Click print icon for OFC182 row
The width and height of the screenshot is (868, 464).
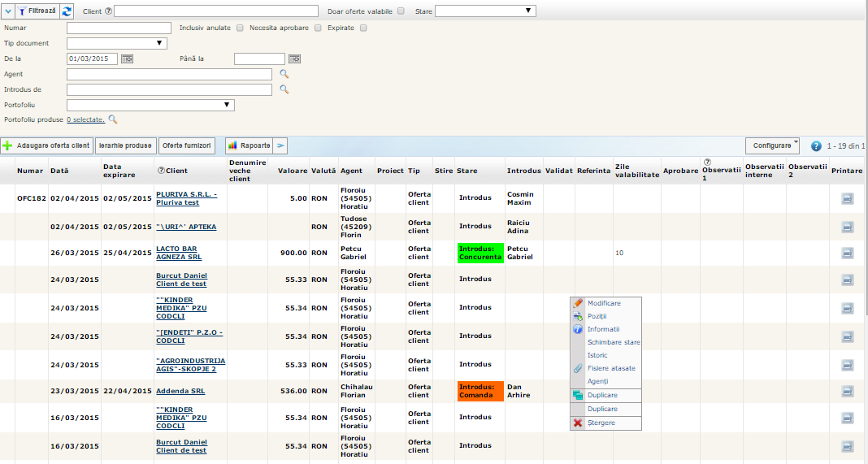847,198
